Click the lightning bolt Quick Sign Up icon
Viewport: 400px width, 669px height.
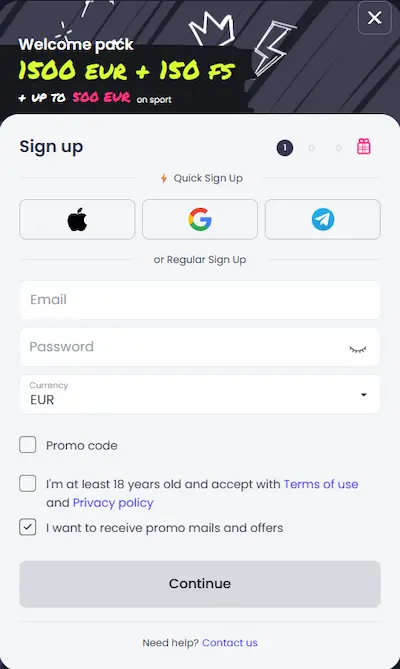tap(164, 178)
